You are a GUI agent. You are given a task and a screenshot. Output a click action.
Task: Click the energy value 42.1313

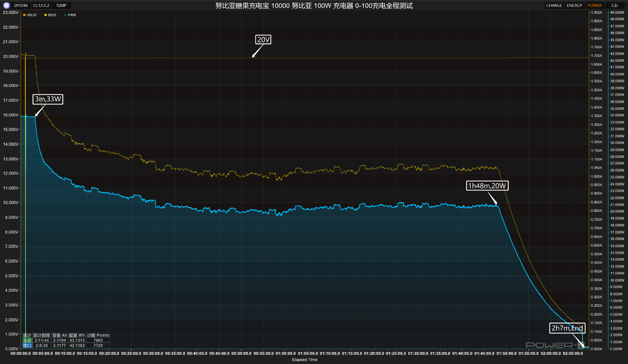[77, 340]
